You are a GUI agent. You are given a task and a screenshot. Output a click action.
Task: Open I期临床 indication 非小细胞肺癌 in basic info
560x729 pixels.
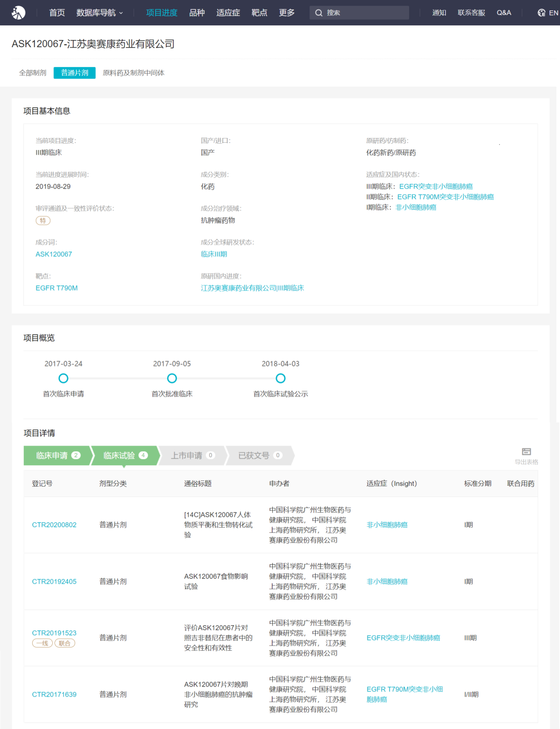416,208
